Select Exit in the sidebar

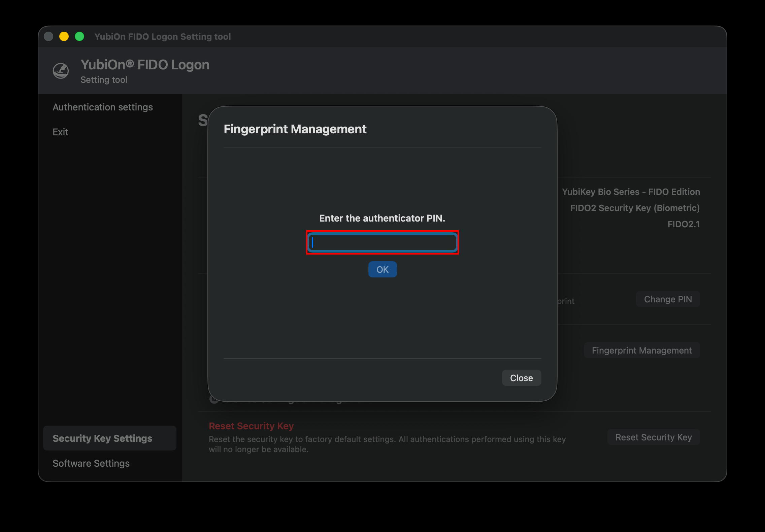coord(61,132)
